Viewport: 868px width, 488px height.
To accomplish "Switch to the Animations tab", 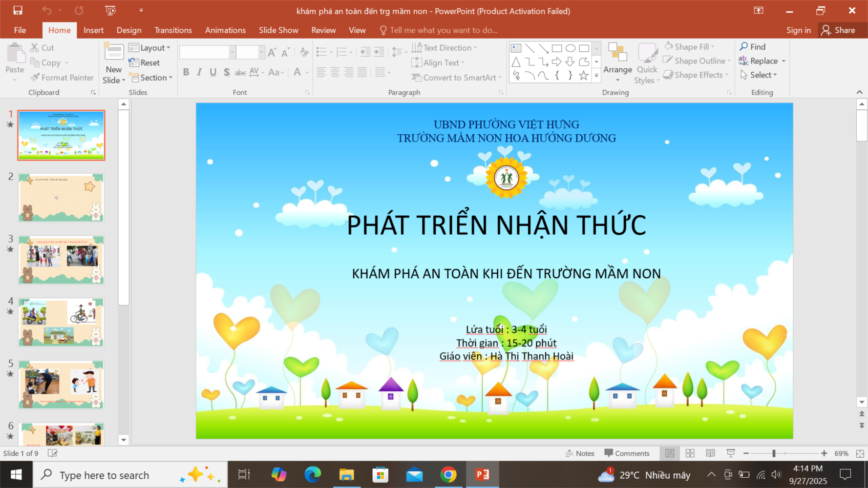I will (225, 30).
